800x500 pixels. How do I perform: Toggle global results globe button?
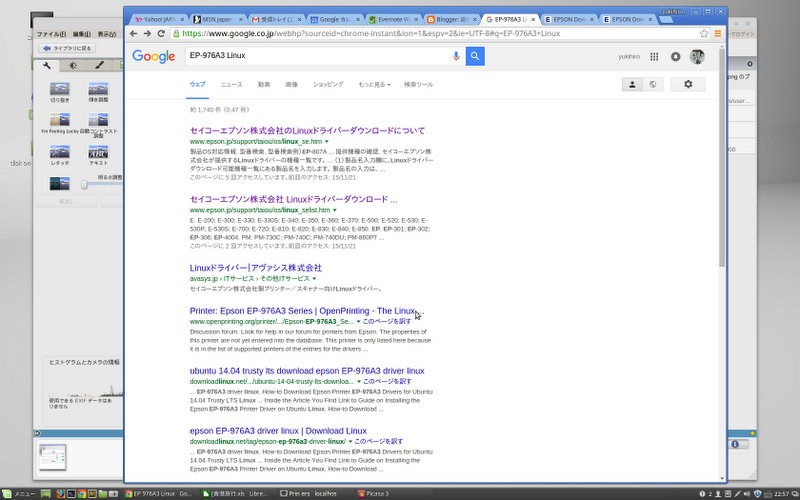[x=653, y=85]
